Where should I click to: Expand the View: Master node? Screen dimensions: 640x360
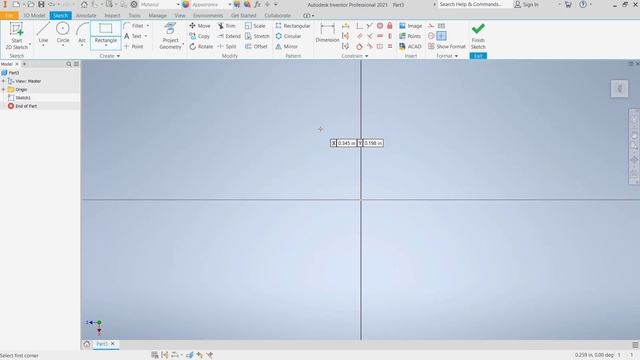4,81
